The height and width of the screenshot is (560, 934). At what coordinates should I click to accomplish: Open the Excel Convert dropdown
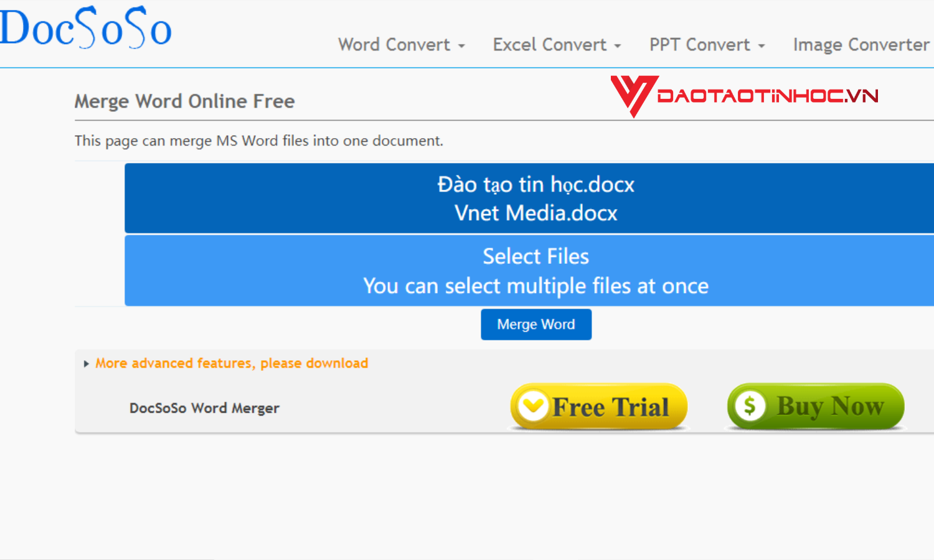click(x=617, y=45)
